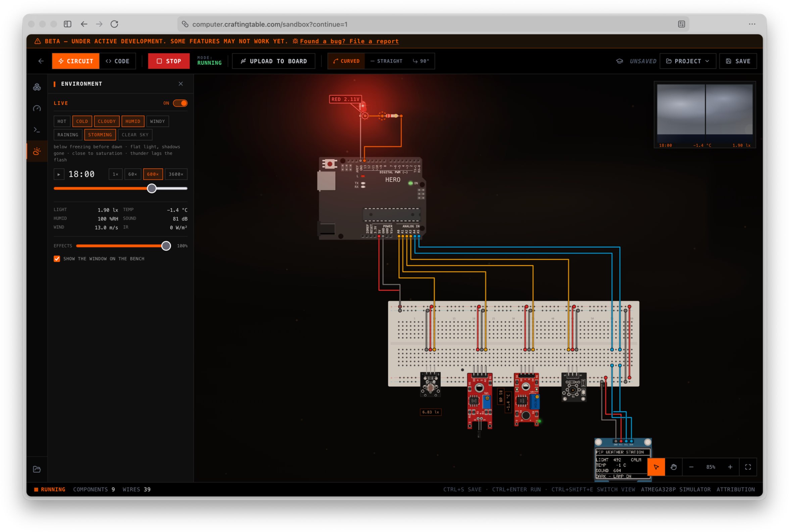789x532 pixels.
Task: Switch to the CIRCUIT tab
Action: coord(76,61)
